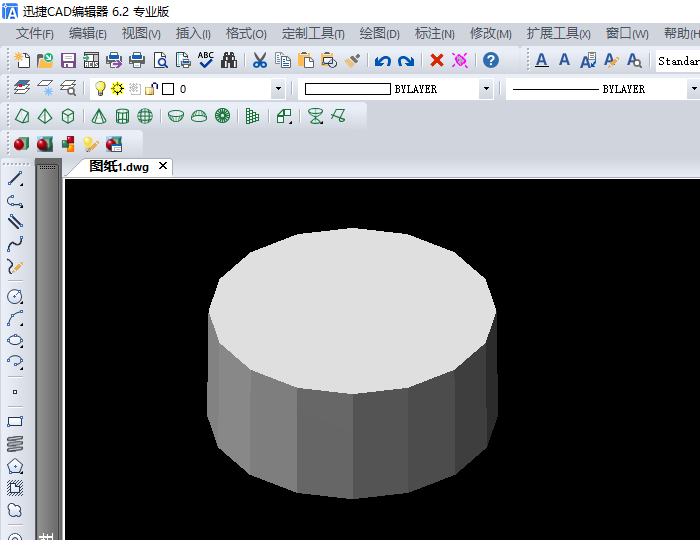Select the 3D Pyramid tool
This screenshot has width=700, height=540.
45,116
